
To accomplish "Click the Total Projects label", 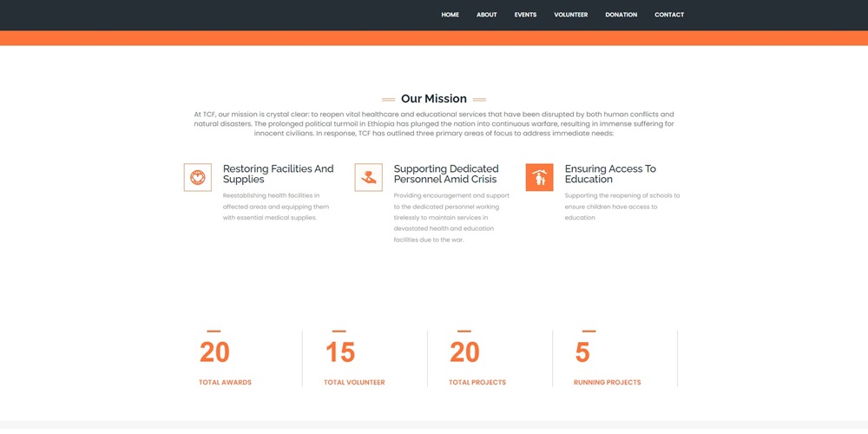I will (477, 383).
